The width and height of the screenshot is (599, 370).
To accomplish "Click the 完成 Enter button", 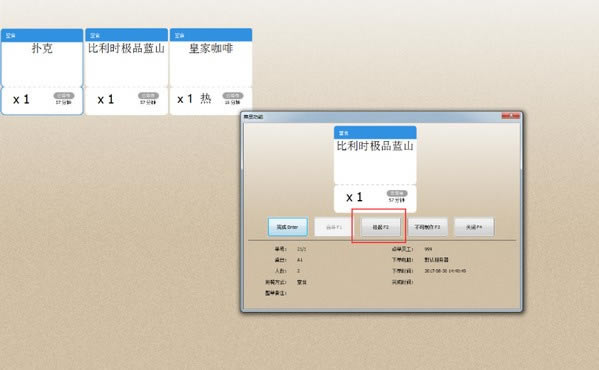I will click(288, 227).
